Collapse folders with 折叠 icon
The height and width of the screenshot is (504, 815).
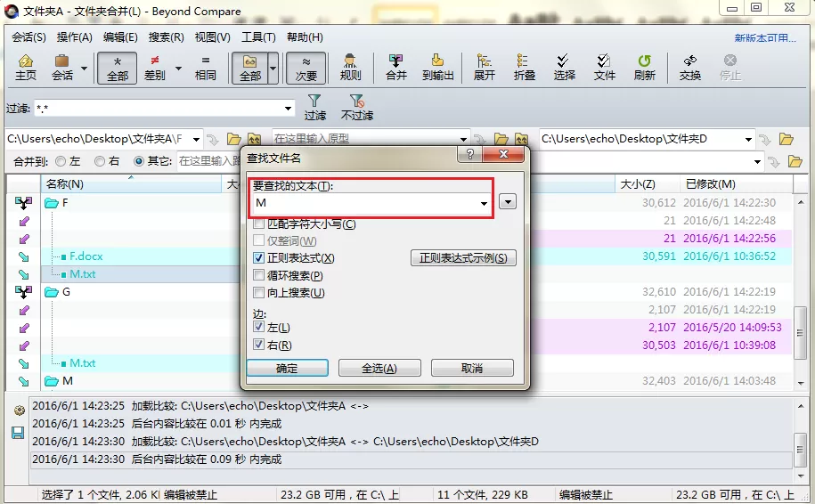tap(524, 68)
